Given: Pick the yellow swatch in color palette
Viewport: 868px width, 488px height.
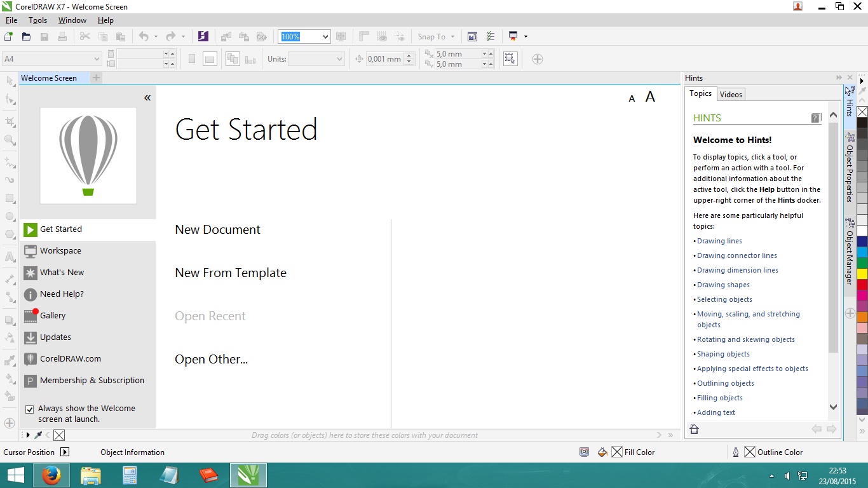Looking at the screenshot, I should pyautogui.click(x=862, y=274).
